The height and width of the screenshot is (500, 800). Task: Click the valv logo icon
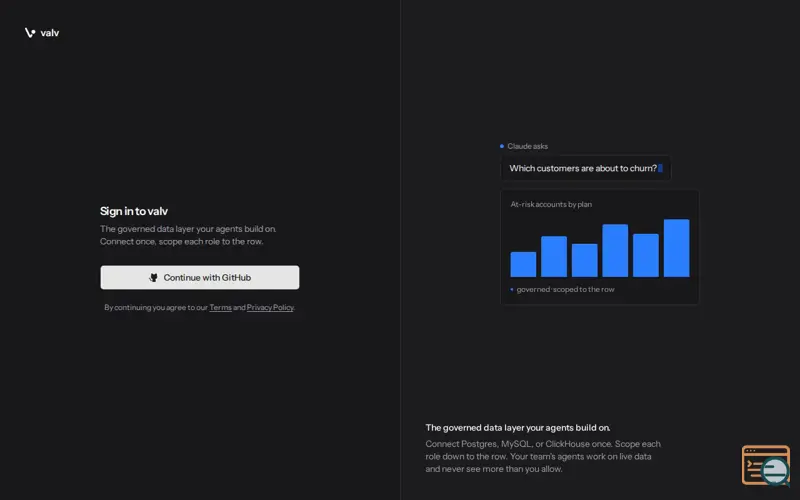30,33
